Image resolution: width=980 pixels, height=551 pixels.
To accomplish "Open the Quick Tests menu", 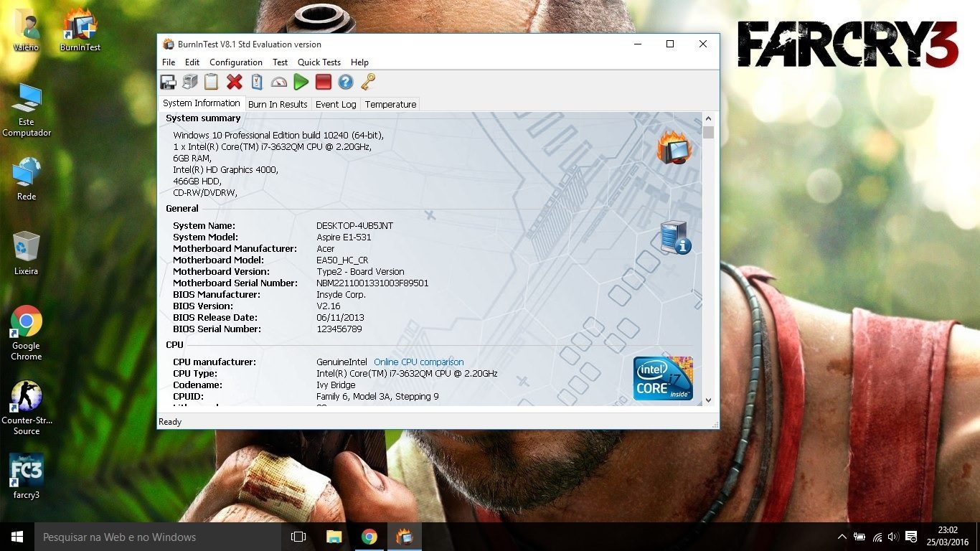I will click(x=319, y=62).
